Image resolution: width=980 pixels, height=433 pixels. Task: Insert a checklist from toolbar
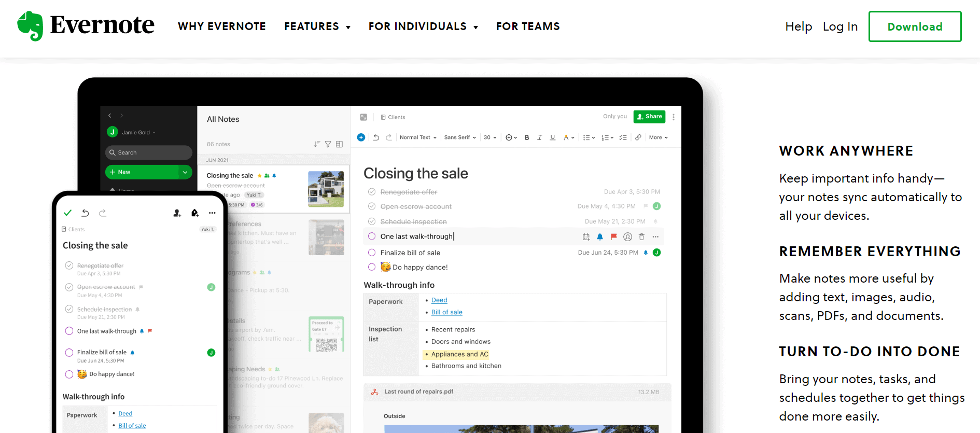pyautogui.click(x=623, y=137)
